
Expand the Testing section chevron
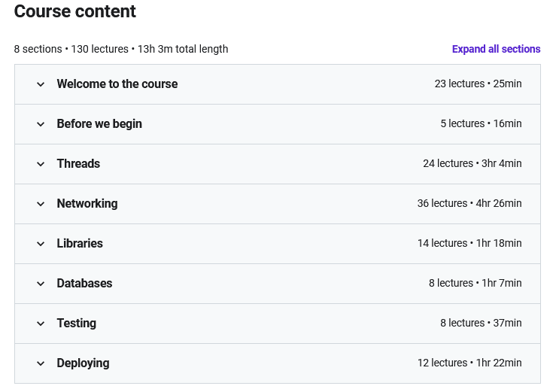tap(41, 324)
